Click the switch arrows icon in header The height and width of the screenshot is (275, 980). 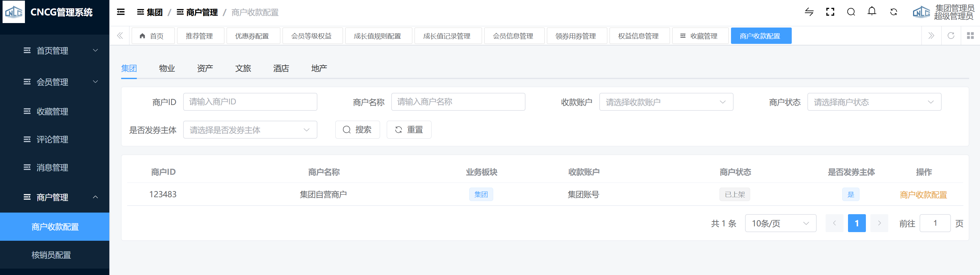(809, 12)
